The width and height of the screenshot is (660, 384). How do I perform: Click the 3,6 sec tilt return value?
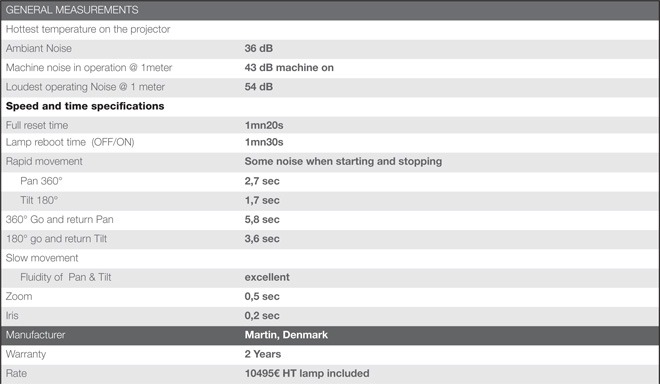click(x=262, y=239)
